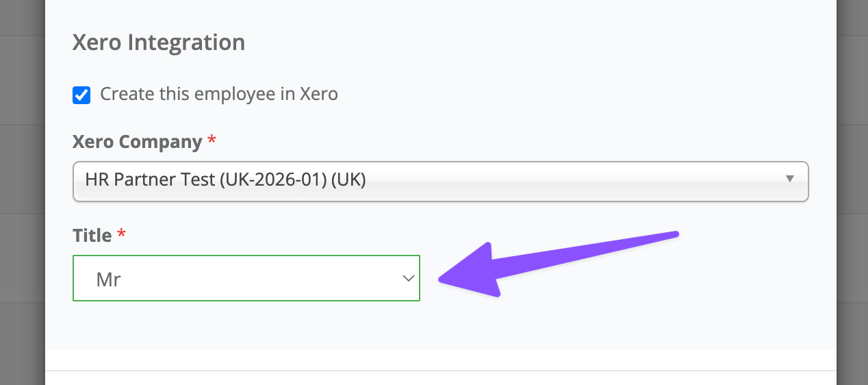This screenshot has width=868, height=385.
Task: Untick the Create this employee in Xero checkbox
Action: tap(81, 95)
